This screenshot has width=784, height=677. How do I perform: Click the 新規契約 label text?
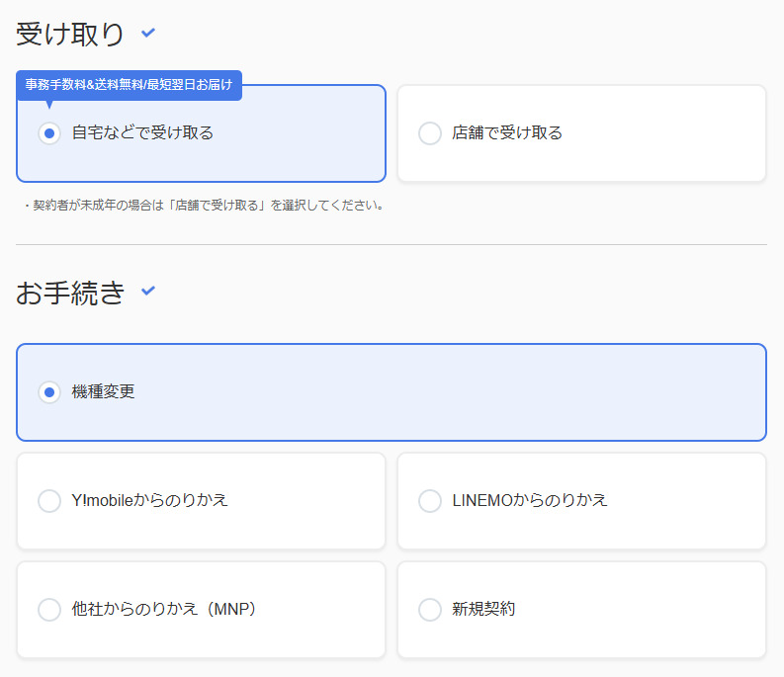[483, 610]
